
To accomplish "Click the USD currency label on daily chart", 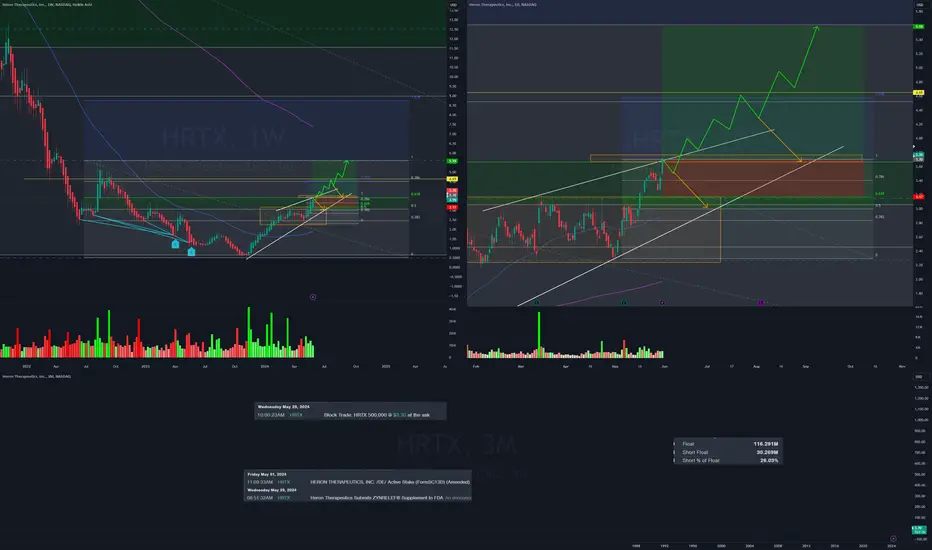I will [x=920, y=5].
